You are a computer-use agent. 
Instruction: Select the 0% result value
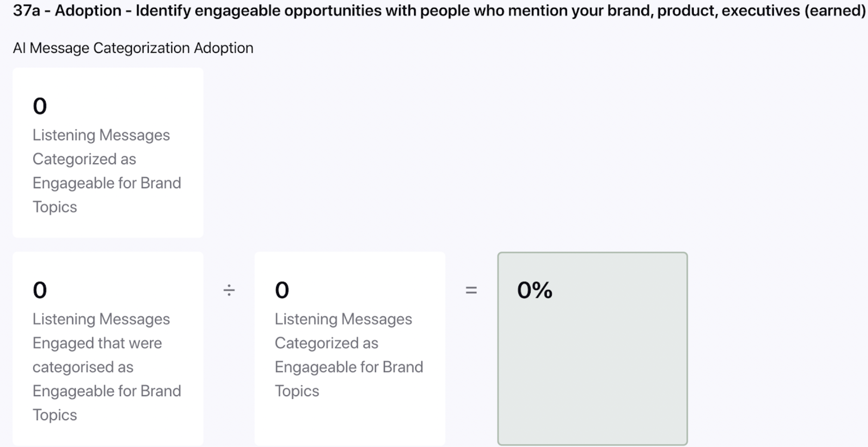(x=535, y=290)
